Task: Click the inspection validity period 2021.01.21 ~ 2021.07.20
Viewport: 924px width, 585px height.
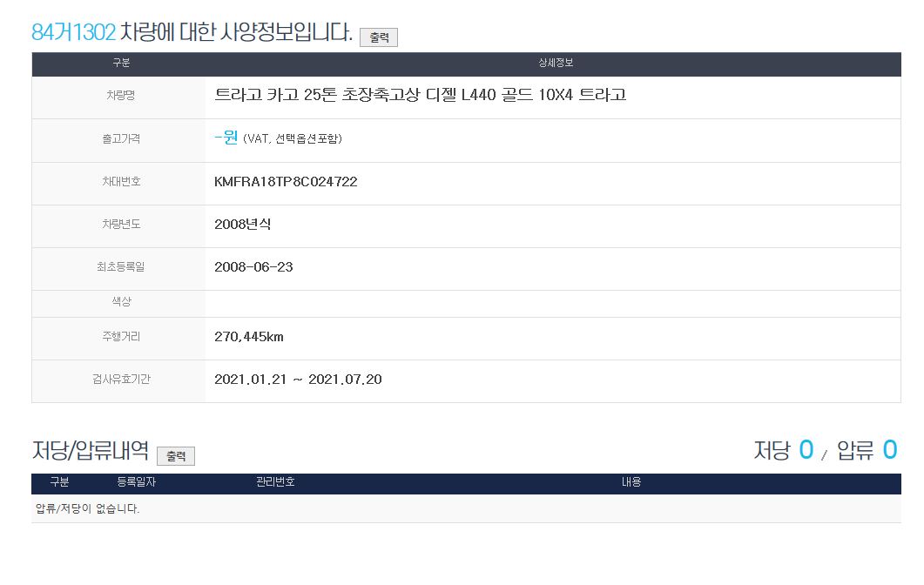Action: [x=298, y=380]
